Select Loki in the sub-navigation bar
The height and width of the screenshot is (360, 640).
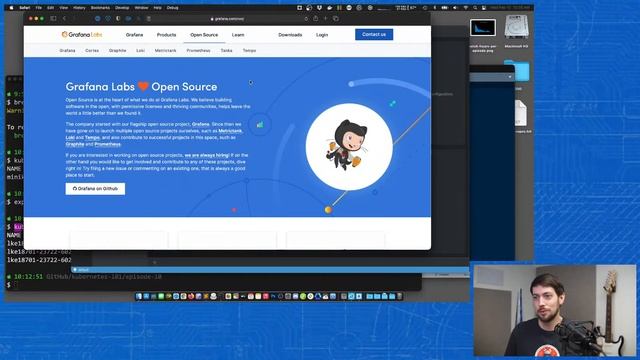pos(140,51)
